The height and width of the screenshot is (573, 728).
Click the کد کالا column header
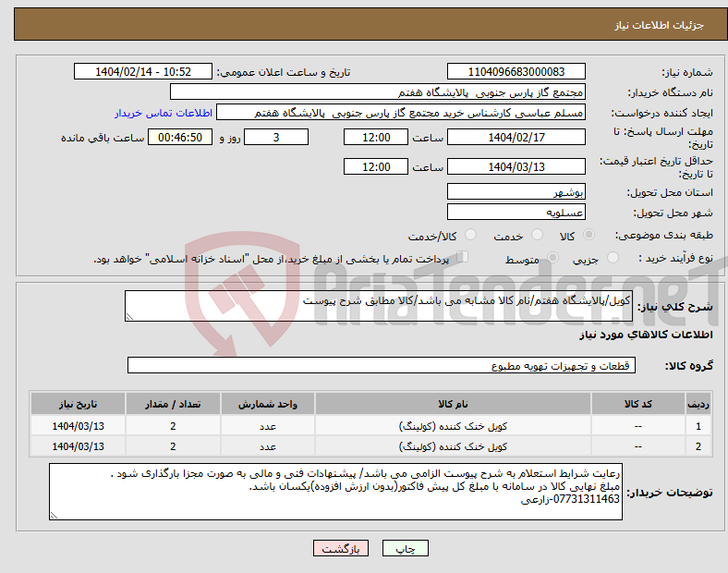pyautogui.click(x=638, y=404)
